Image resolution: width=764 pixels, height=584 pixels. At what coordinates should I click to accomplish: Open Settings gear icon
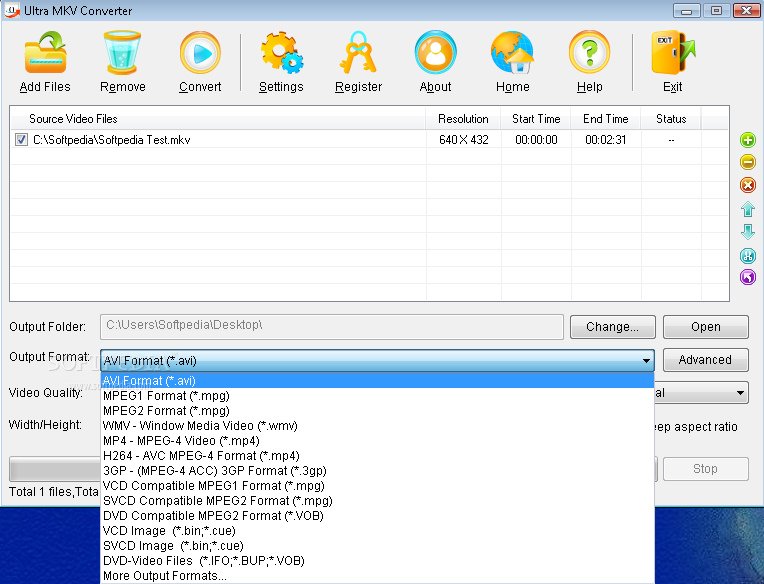tap(282, 53)
